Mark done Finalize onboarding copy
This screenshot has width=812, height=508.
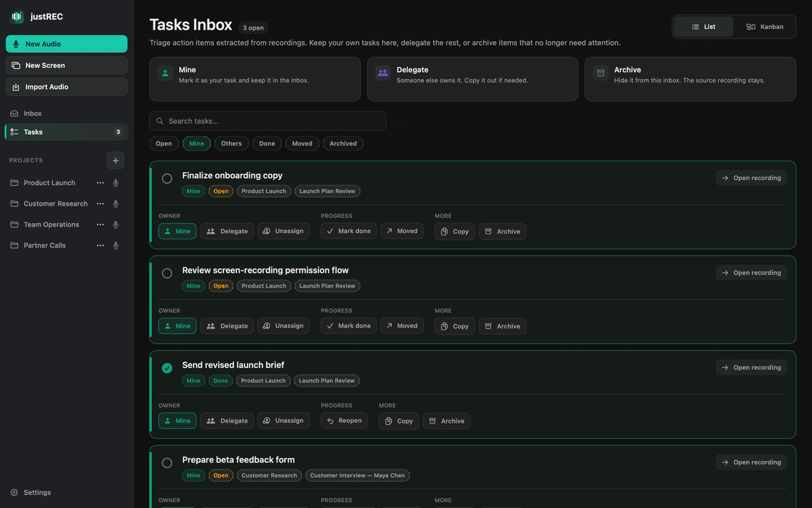click(348, 231)
